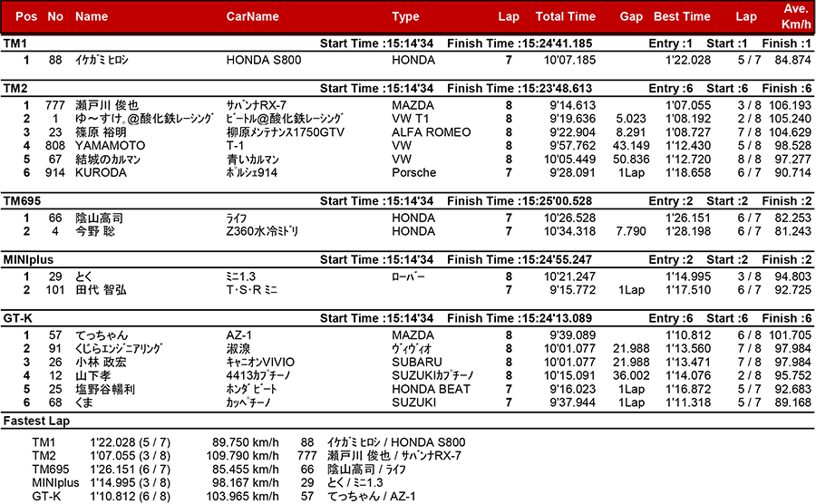
Task: Click the best time '1'22.028' in the TM1 table row
Action: tap(688, 61)
